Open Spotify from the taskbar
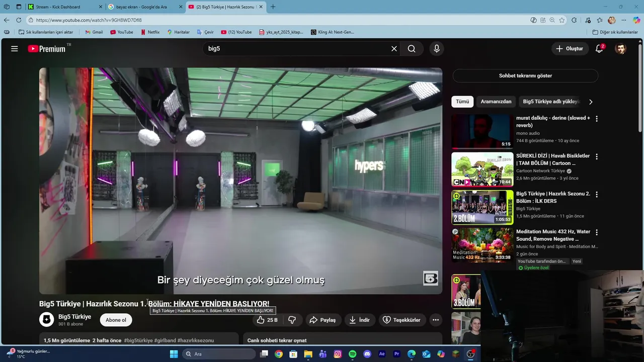This screenshot has width=644, height=362. [352, 354]
